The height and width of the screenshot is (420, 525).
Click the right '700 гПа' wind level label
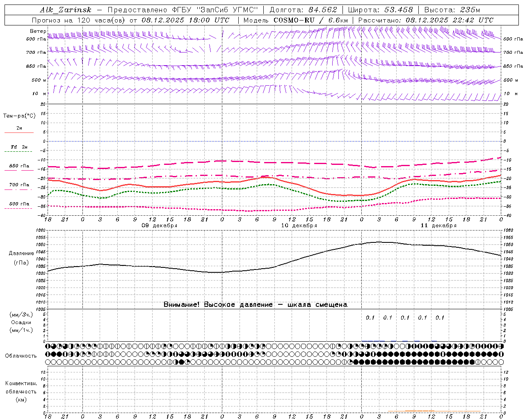click(513, 52)
